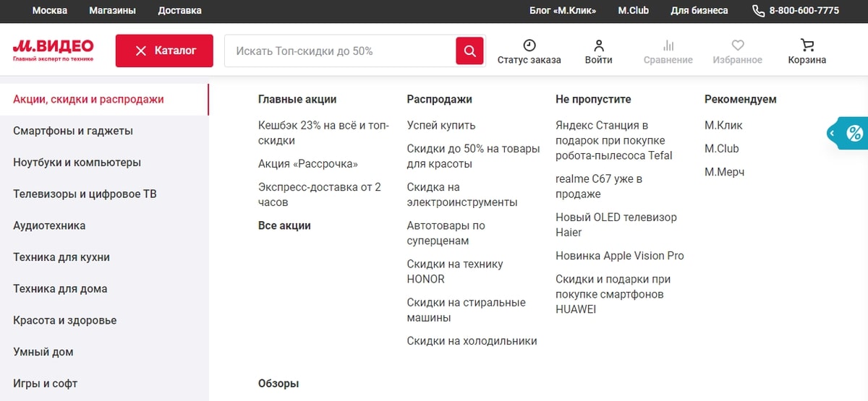
Task: Open Скидки и подарки HUAWEI link
Action: (613, 295)
